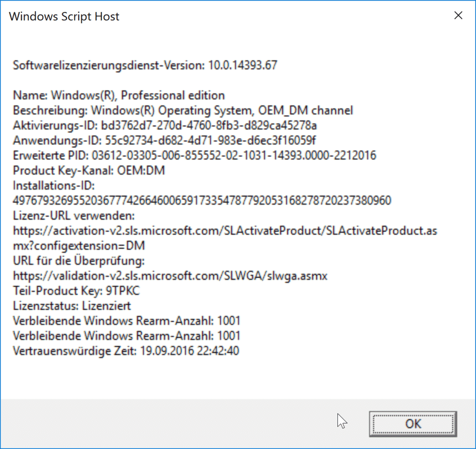The image size is (476, 449).
Task: Click the Windows Script Host title text
Action: (x=64, y=16)
